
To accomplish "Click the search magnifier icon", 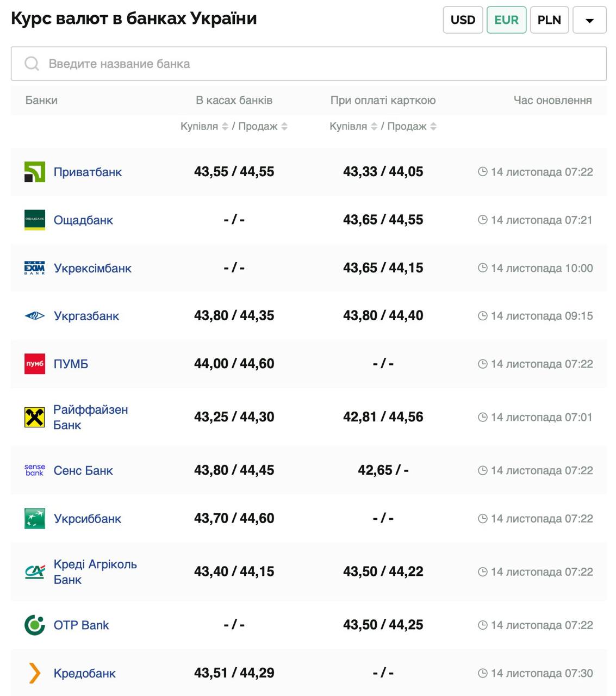I will [32, 64].
